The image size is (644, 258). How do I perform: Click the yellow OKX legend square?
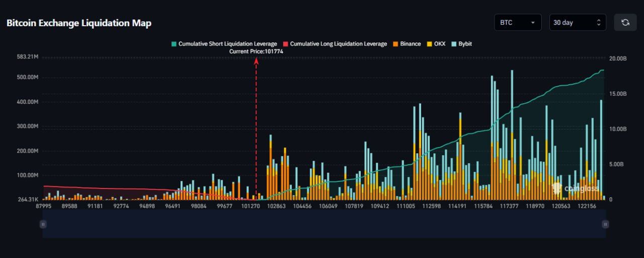point(429,44)
